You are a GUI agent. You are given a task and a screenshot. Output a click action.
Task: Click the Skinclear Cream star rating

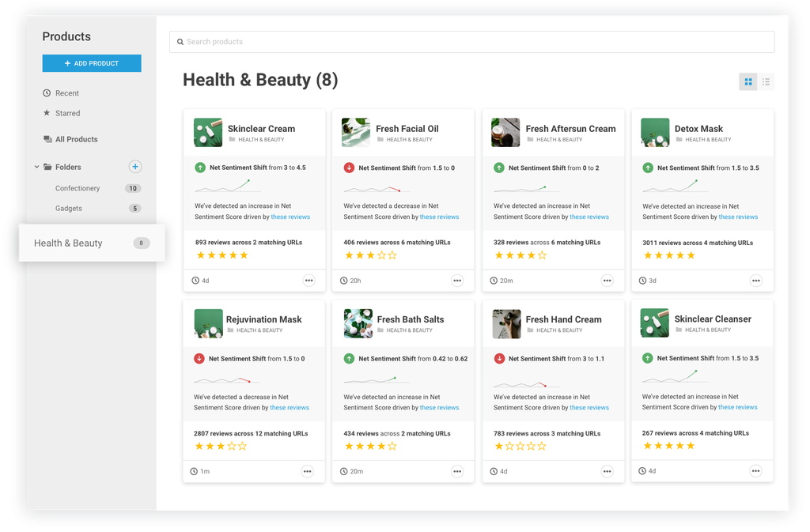click(x=221, y=255)
